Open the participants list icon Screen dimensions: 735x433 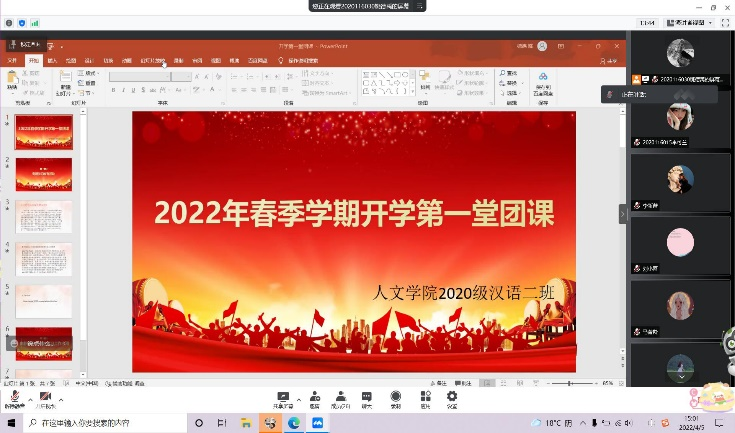pyautogui.click(x=341, y=398)
